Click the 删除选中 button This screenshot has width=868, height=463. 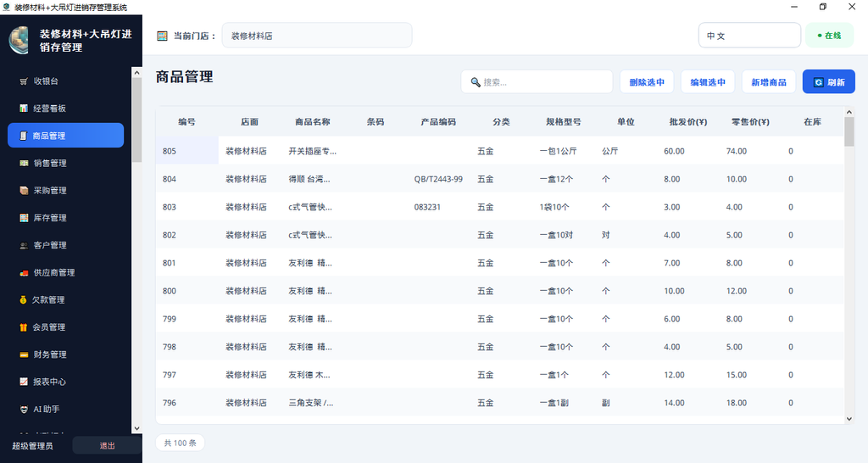pos(647,82)
